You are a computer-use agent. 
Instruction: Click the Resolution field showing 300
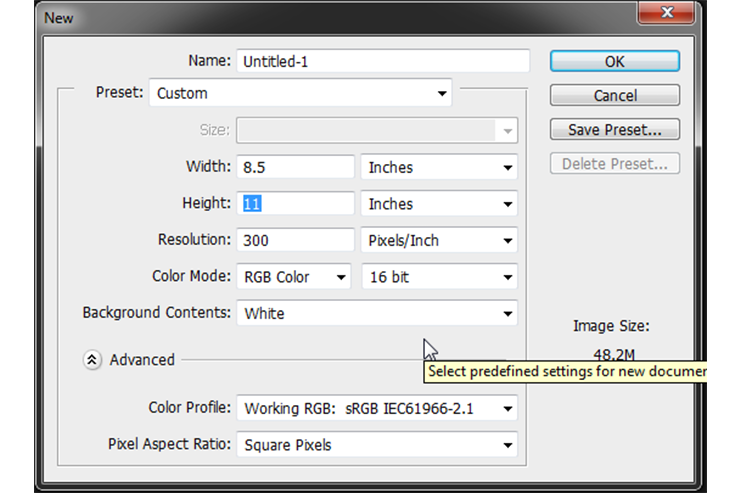click(295, 240)
